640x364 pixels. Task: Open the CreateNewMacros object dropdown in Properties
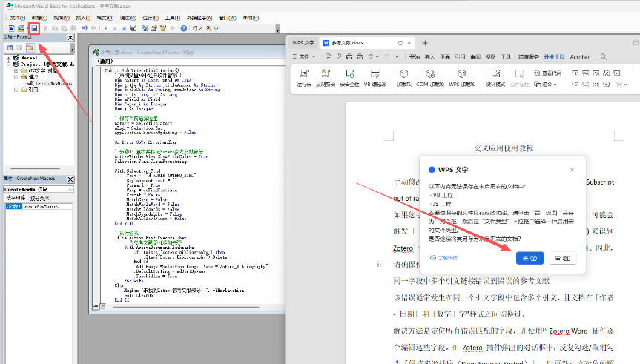[x=69, y=190]
